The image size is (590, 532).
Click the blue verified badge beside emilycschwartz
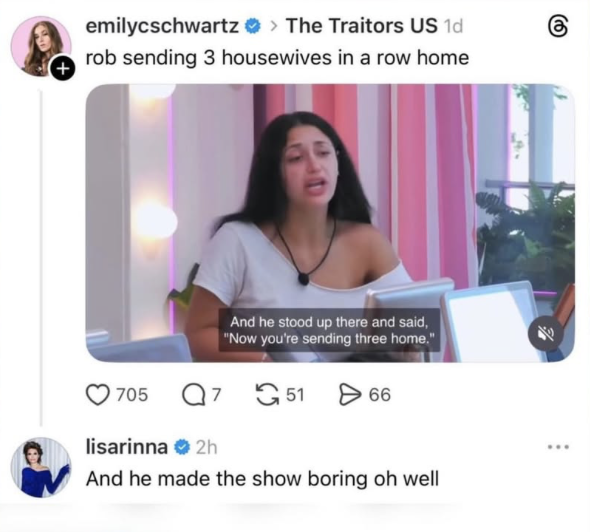253,26
